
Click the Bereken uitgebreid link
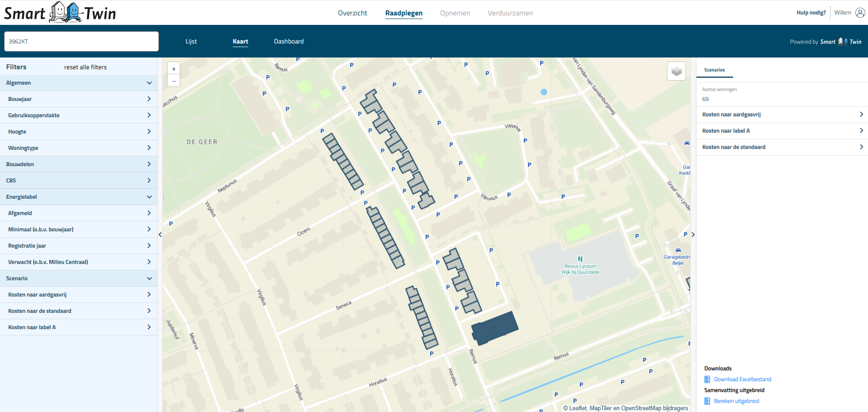point(736,401)
